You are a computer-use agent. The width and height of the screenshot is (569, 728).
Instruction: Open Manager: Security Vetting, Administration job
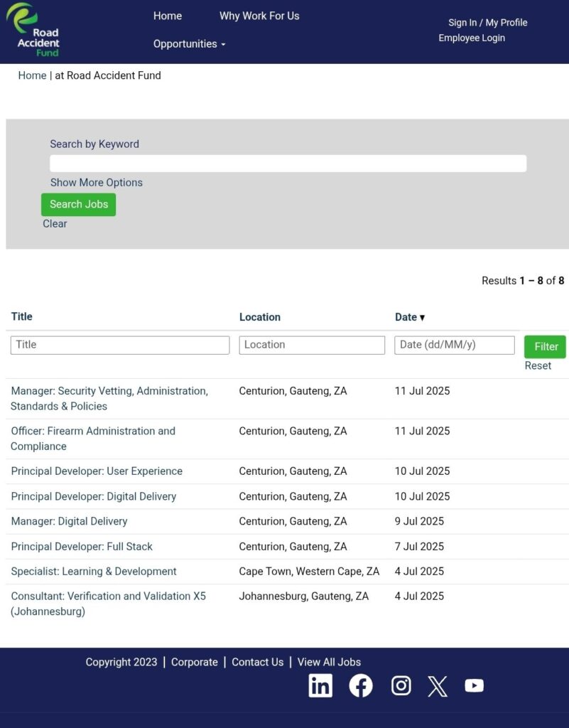109,398
